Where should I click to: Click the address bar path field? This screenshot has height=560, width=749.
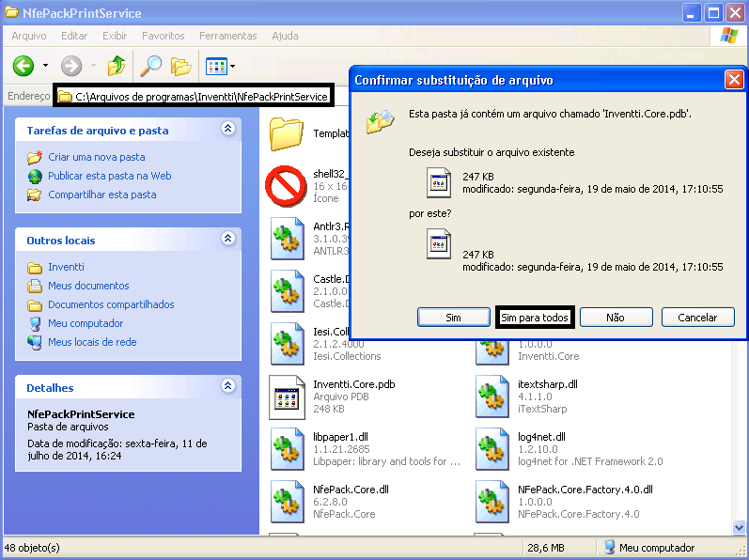pyautogui.click(x=201, y=96)
